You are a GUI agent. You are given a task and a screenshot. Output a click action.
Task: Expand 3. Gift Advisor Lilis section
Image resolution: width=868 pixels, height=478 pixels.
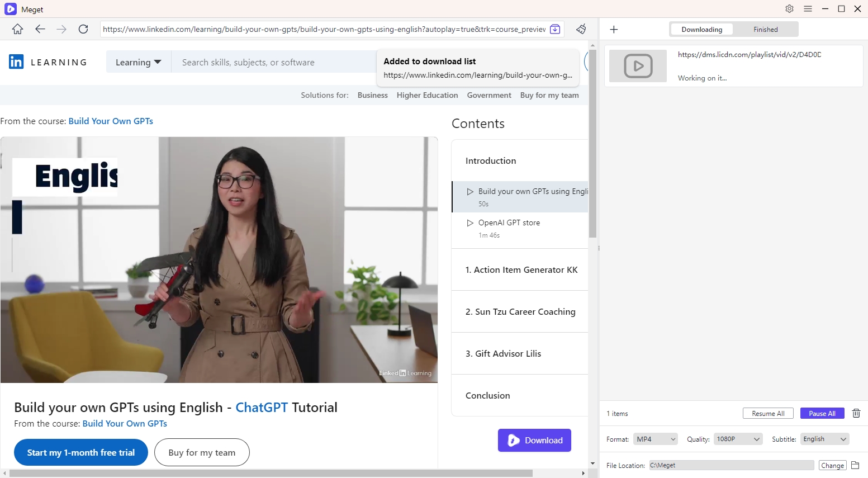[520, 353]
